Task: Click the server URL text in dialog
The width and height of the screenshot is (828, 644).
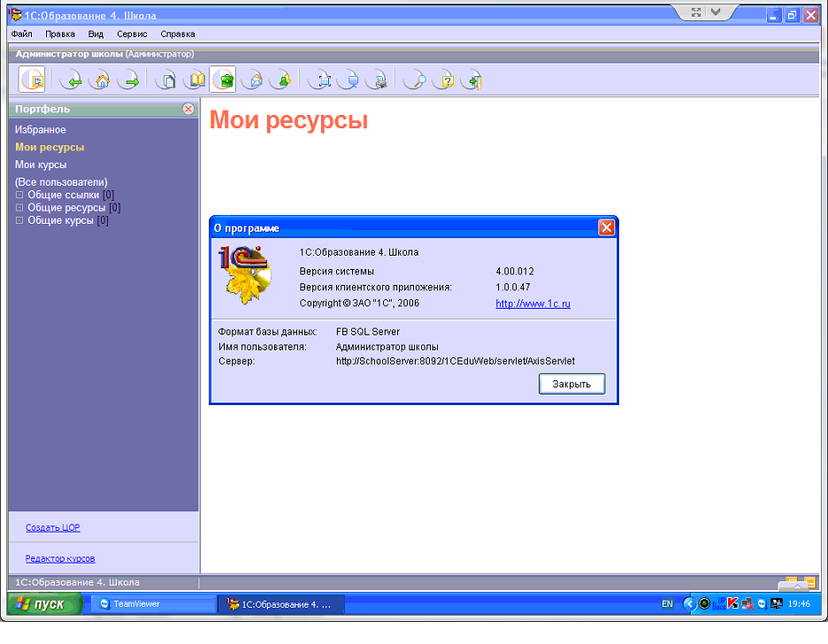Action: [456, 361]
